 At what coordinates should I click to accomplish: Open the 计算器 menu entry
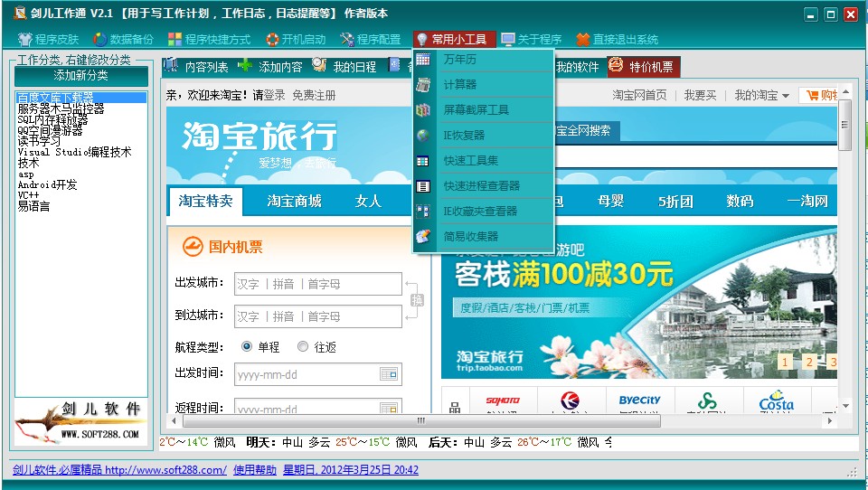click(x=484, y=85)
